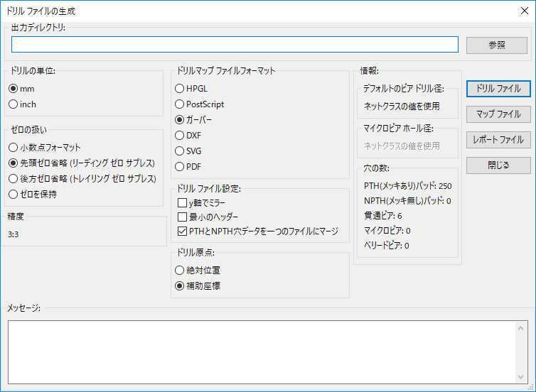Select 後方ゼロ省略 trailing zero suppress option
The width and height of the screenshot is (536, 392).
point(14,178)
